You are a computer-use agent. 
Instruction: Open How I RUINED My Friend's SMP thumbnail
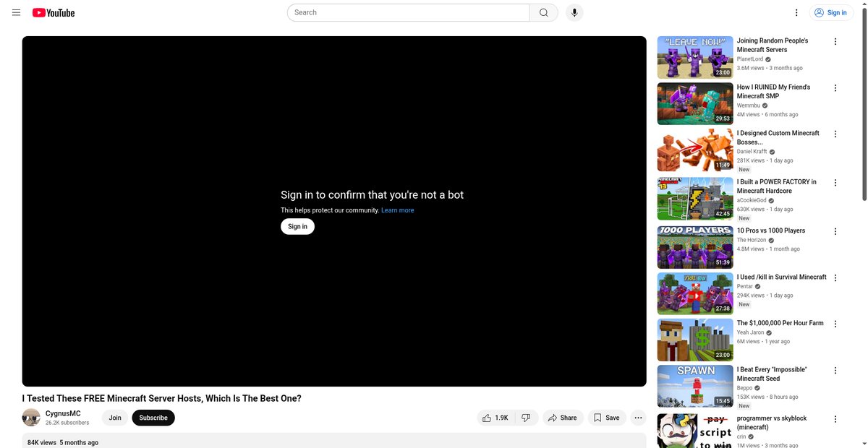pyautogui.click(x=695, y=103)
